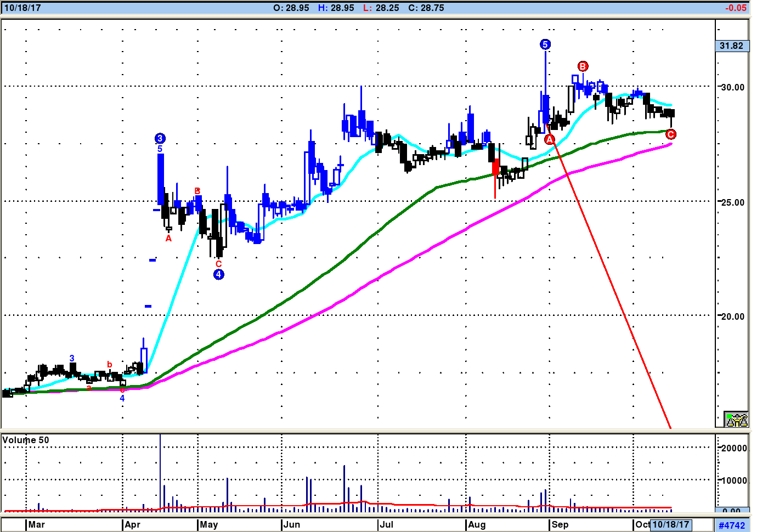Click the 25.00 price level on axis
The height and width of the screenshot is (532, 768).
click(x=732, y=202)
